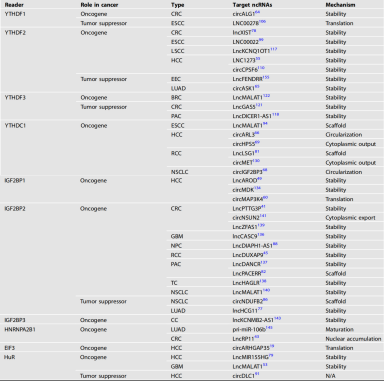Click the citation beside LncDICER1-AS1

pyautogui.click(x=276, y=114)
